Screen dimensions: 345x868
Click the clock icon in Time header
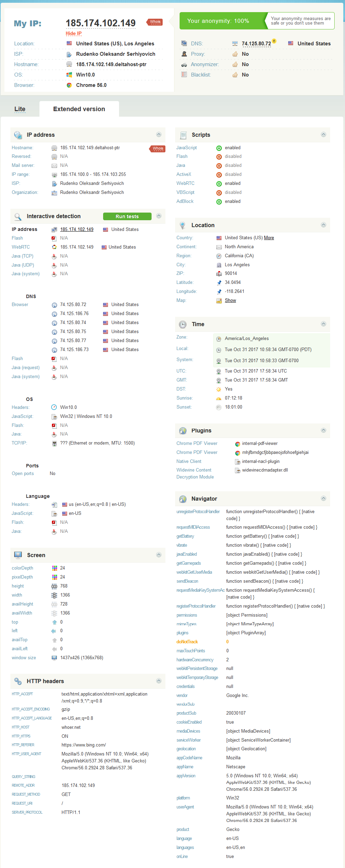183,324
